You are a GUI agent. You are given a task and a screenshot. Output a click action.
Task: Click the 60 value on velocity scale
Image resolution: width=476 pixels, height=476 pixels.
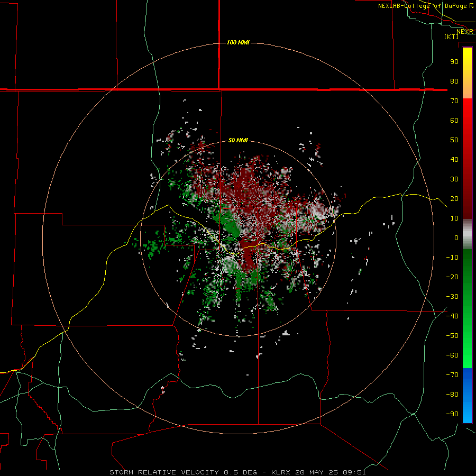454,120
